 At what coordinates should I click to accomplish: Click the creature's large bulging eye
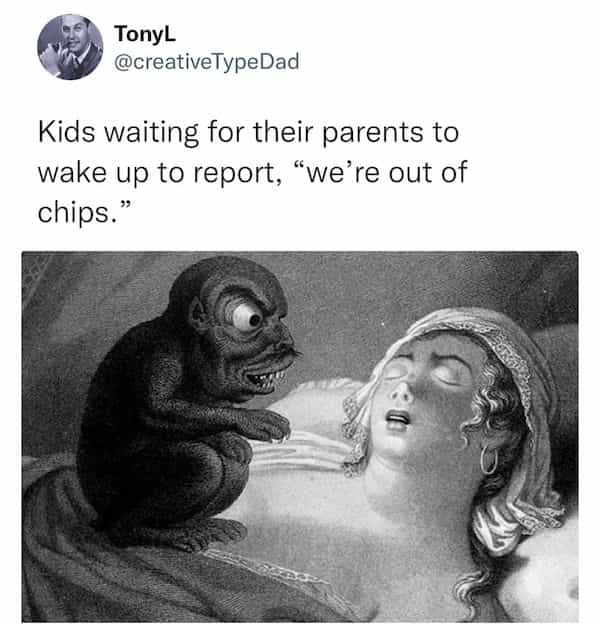click(x=247, y=317)
